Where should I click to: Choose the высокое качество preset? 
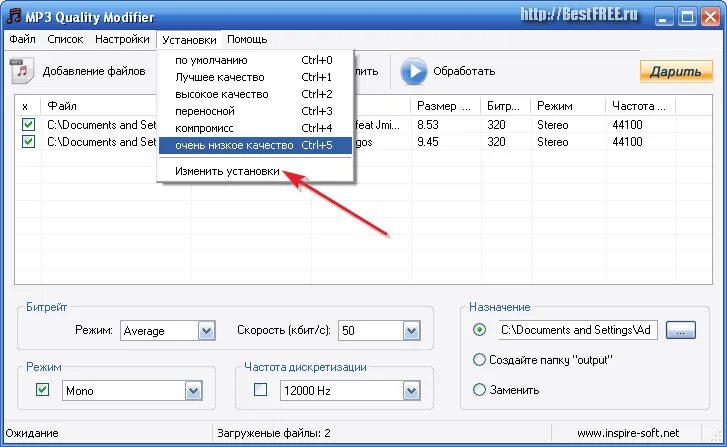pyautogui.click(x=255, y=94)
